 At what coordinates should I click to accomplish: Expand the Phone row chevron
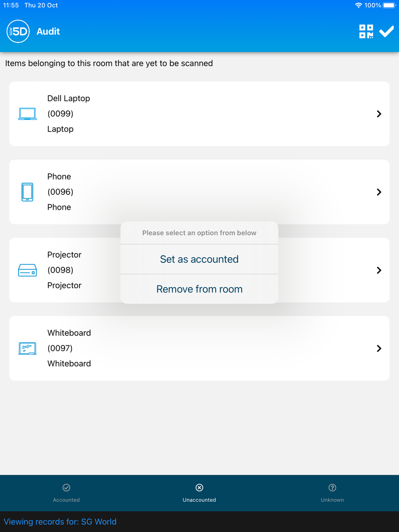(379, 192)
